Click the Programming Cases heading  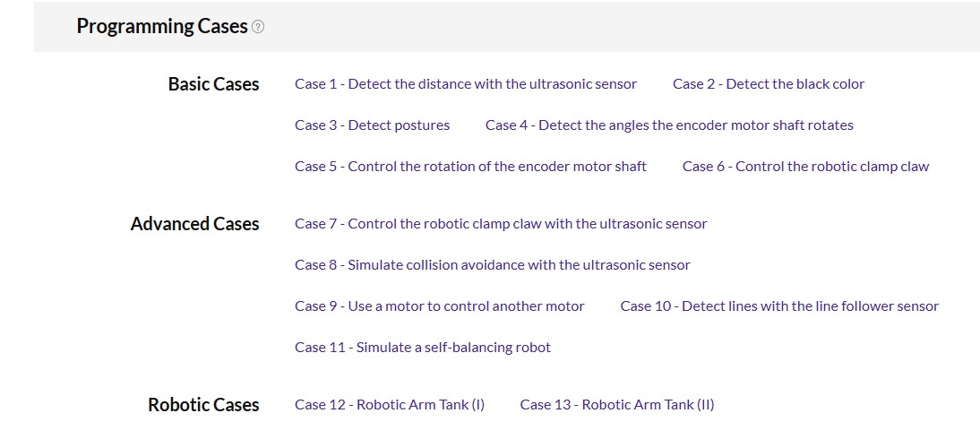pos(162,26)
